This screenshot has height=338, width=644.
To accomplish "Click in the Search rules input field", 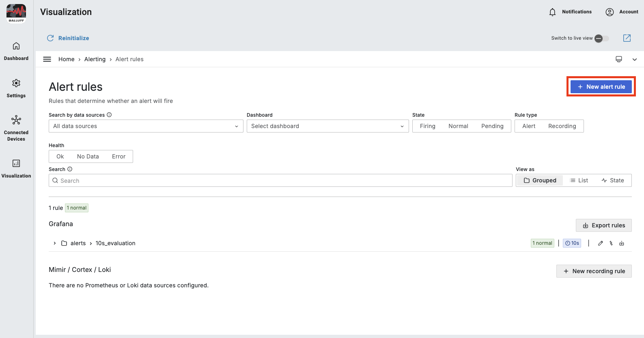I will point(280,181).
